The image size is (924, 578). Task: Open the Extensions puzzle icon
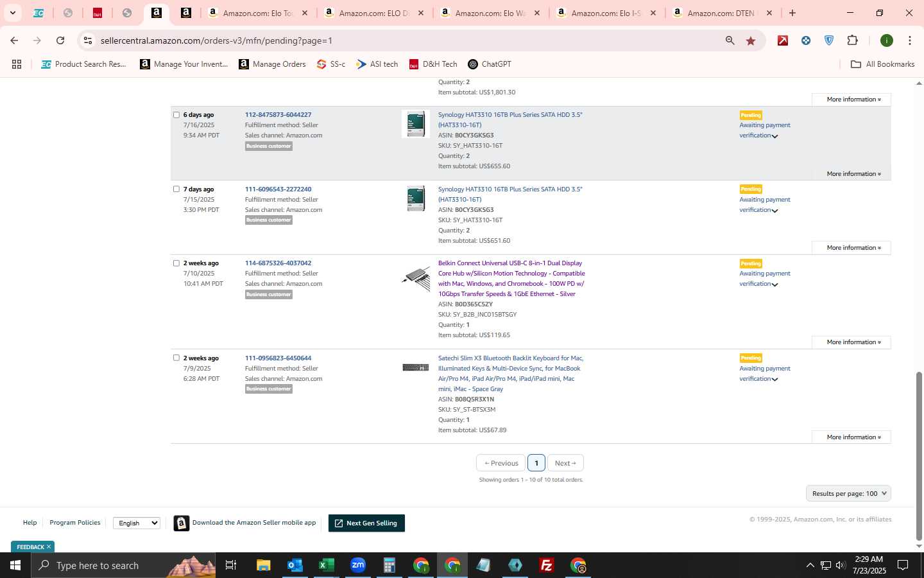click(852, 40)
